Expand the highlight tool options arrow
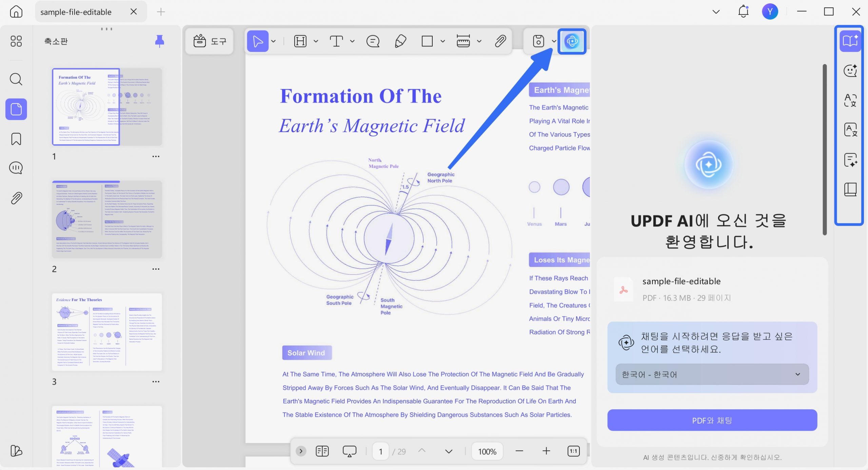This screenshot has height=470, width=868. tap(316, 41)
